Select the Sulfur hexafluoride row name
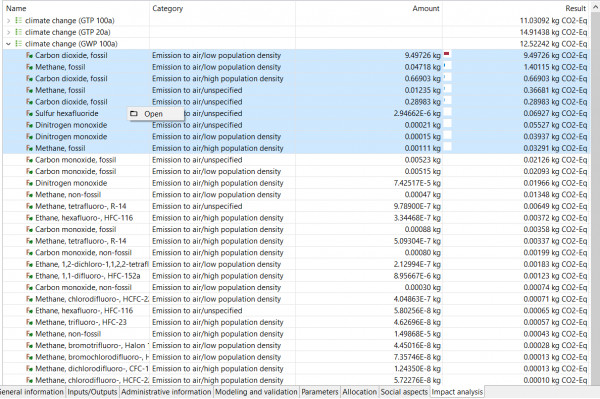Screen dimensions: 600x399 [x=67, y=114]
